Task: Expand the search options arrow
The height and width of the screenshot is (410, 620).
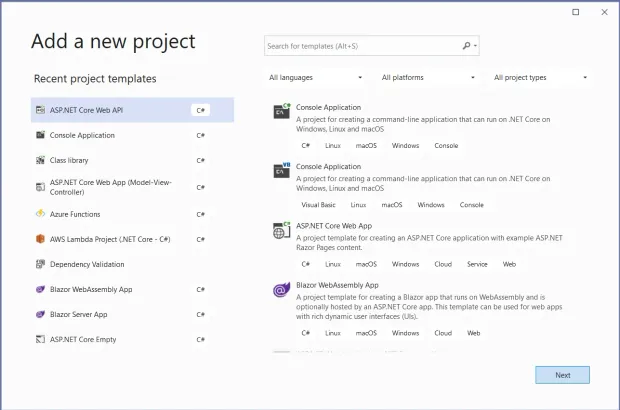Action: pyautogui.click(x=475, y=46)
